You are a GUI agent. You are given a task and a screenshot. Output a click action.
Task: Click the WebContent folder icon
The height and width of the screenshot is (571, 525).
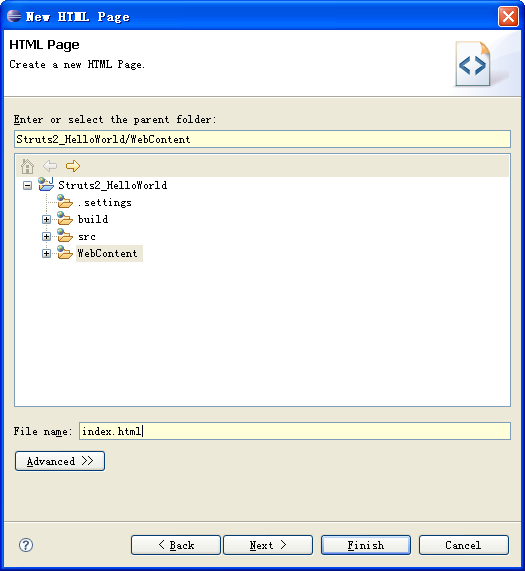click(x=65, y=253)
